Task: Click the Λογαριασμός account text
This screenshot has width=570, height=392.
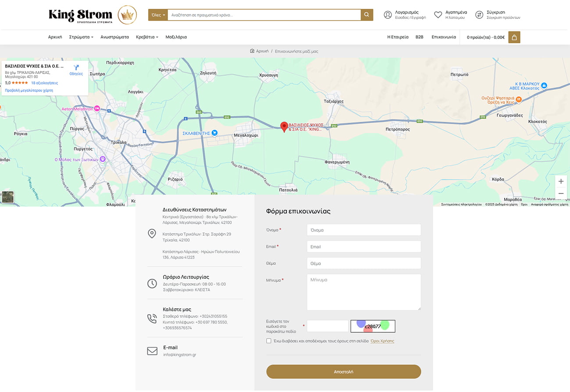Action: pyautogui.click(x=407, y=12)
